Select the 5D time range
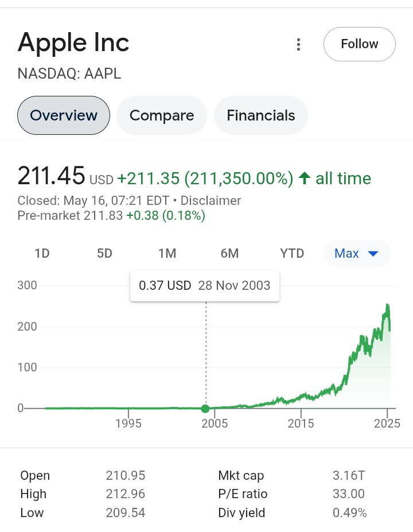Image resolution: width=413 pixels, height=532 pixels. 104,253
